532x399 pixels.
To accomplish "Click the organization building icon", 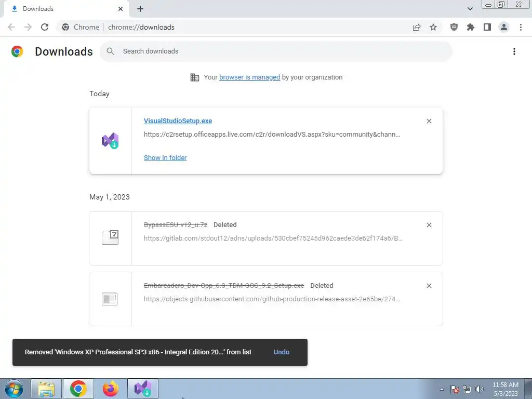I will [195, 77].
